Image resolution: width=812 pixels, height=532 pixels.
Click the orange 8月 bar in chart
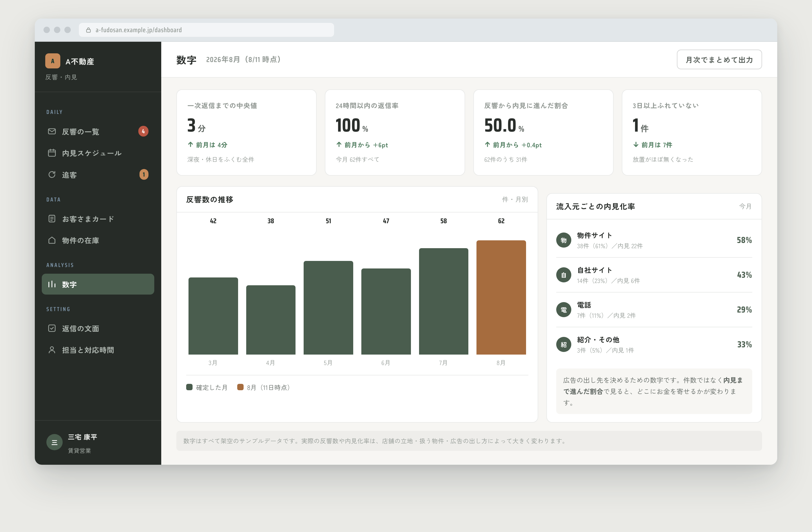point(501,297)
